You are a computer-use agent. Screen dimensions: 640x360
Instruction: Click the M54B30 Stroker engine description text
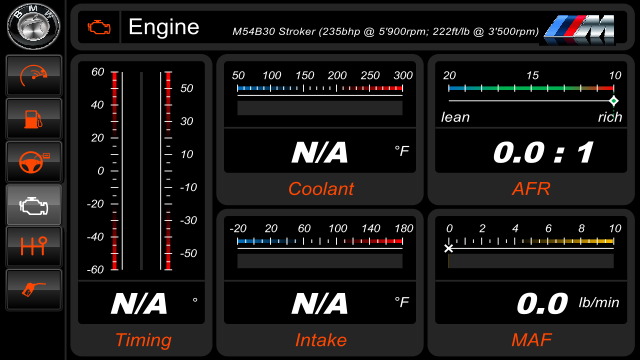pyautogui.click(x=385, y=31)
